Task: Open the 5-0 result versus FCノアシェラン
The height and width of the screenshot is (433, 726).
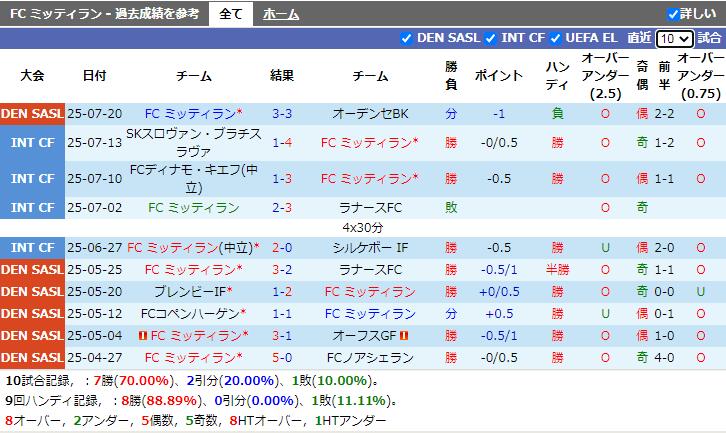Action: [282, 358]
